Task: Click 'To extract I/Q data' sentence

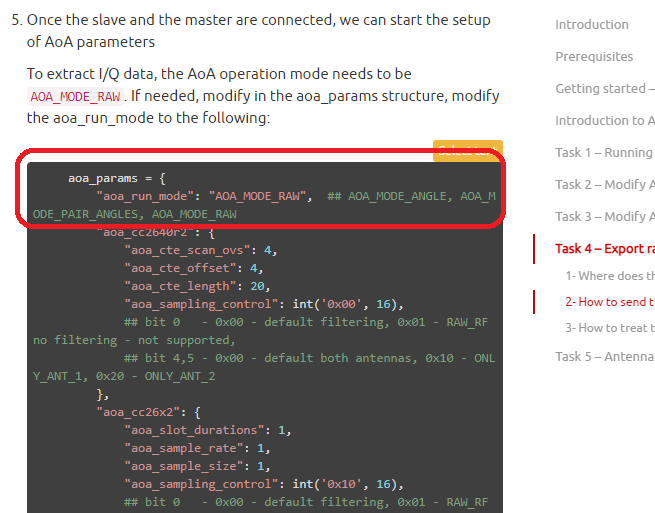Action: [263, 96]
